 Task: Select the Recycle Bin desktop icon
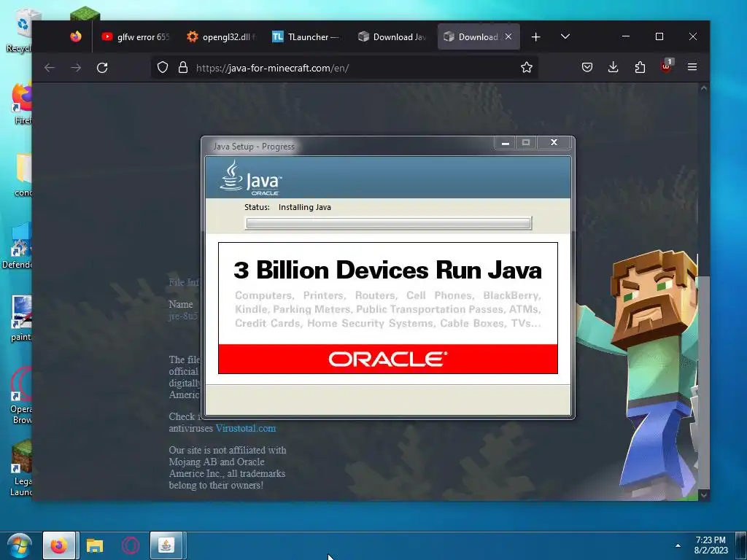pos(20,31)
